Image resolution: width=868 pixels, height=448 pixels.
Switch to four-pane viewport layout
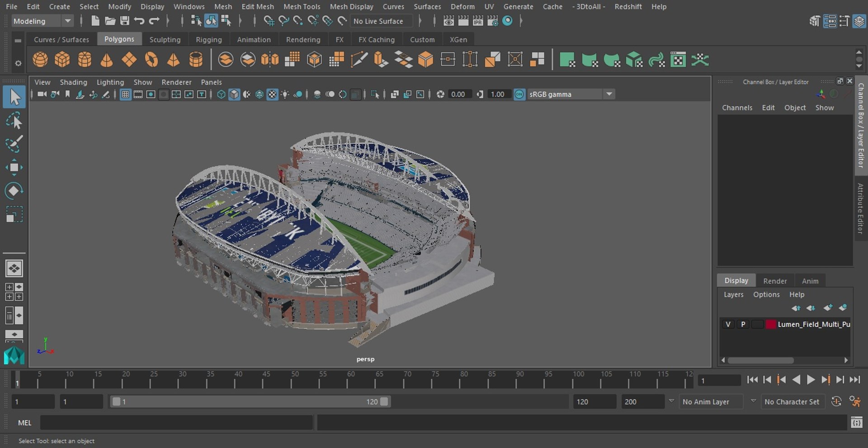tap(14, 292)
